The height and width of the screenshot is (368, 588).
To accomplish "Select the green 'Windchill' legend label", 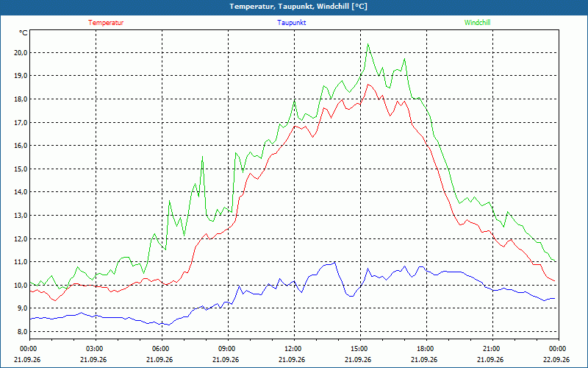I will click(x=477, y=23).
